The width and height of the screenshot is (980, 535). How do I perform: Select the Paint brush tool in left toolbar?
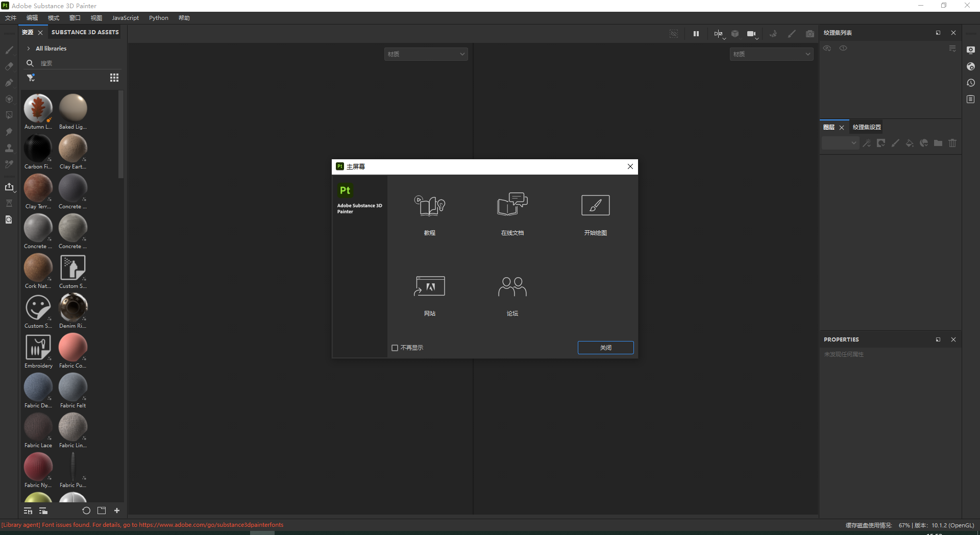click(x=9, y=50)
